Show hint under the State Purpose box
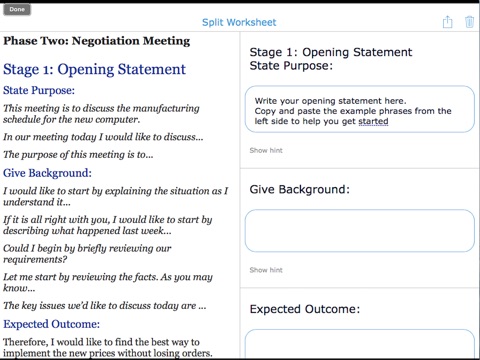 pos(266,150)
